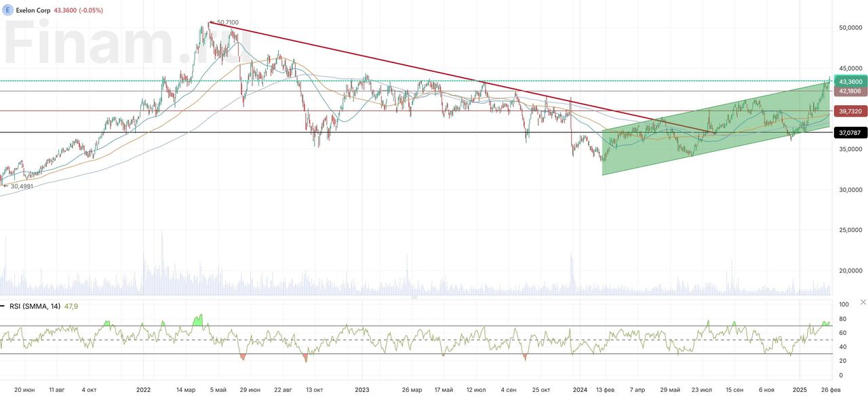Click the Exelon Corp ticker logo icon
The image size is (868, 396).
point(8,11)
